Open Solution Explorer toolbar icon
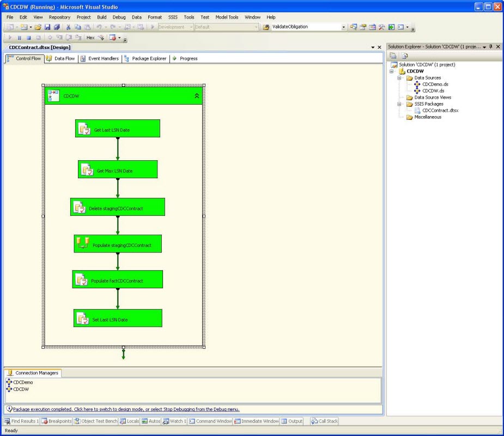The height and width of the screenshot is (436, 504). 354,27
